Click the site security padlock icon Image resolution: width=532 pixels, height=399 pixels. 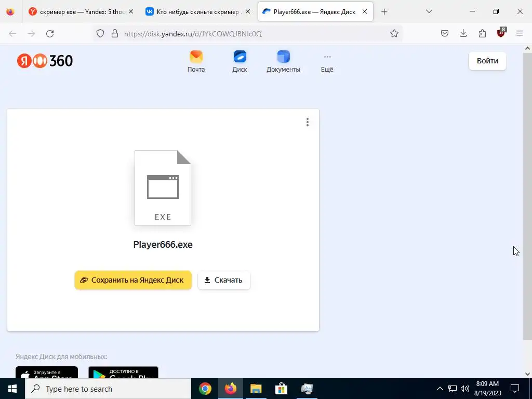tap(115, 34)
